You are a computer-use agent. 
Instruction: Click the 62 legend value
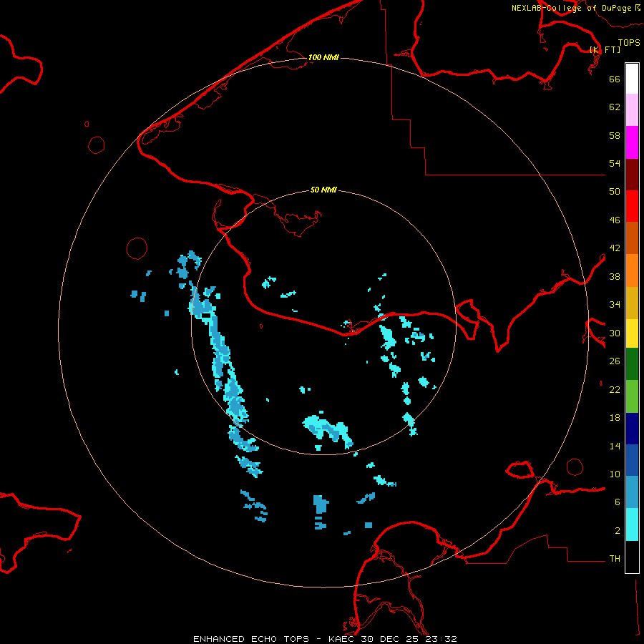click(615, 107)
